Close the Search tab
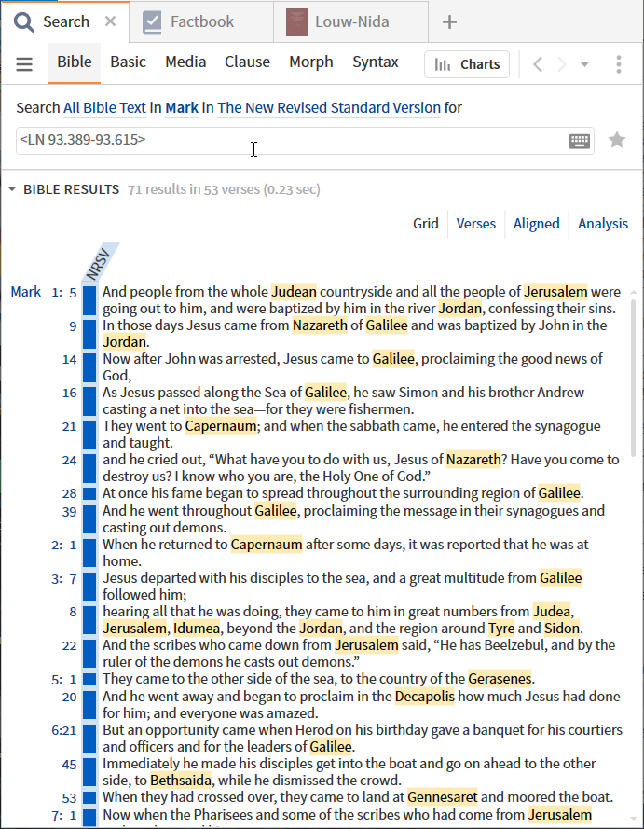 click(x=110, y=21)
